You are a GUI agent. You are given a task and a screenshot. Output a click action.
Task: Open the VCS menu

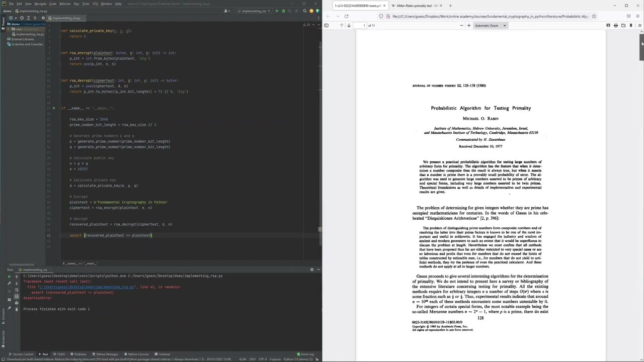tap(95, 4)
